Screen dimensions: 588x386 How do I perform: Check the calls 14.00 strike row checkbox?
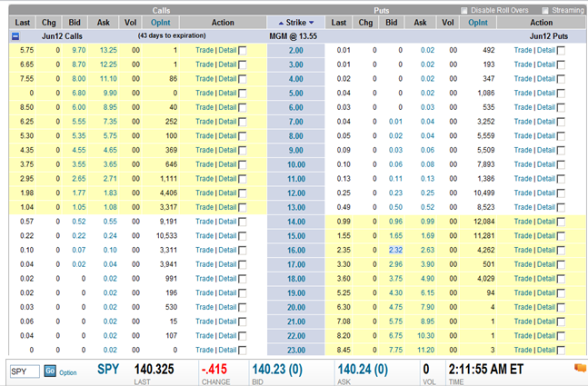click(243, 222)
